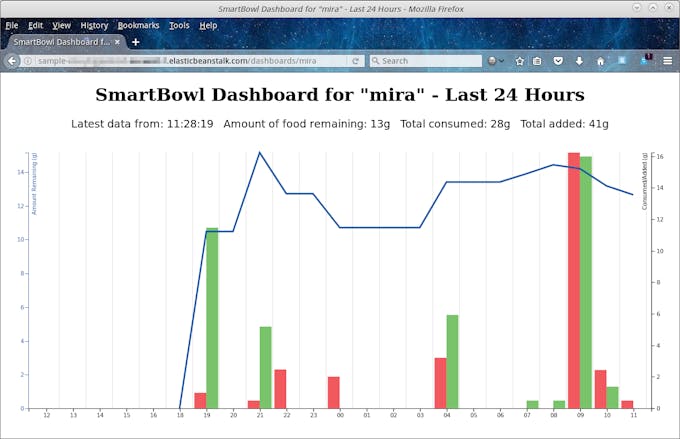The height and width of the screenshot is (439, 680).
Task: Open the Downloads arrow icon
Action: 579,61
